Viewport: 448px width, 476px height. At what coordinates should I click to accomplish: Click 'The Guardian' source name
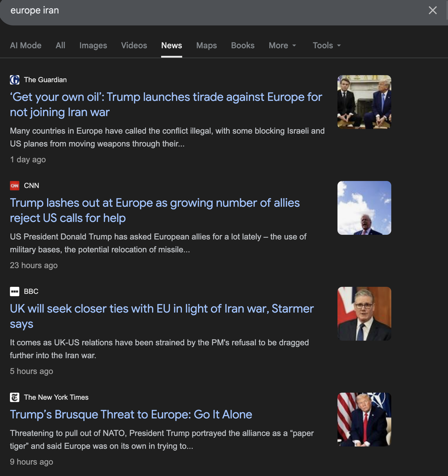coord(45,80)
